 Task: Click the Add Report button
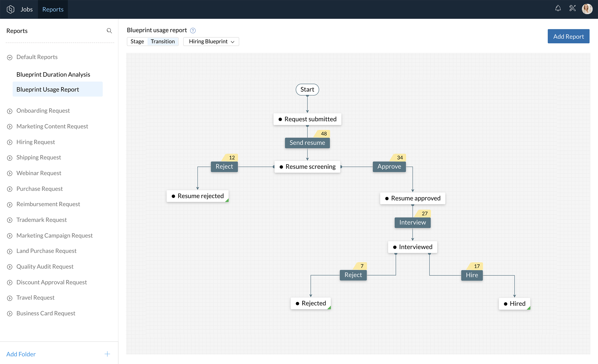(x=568, y=36)
